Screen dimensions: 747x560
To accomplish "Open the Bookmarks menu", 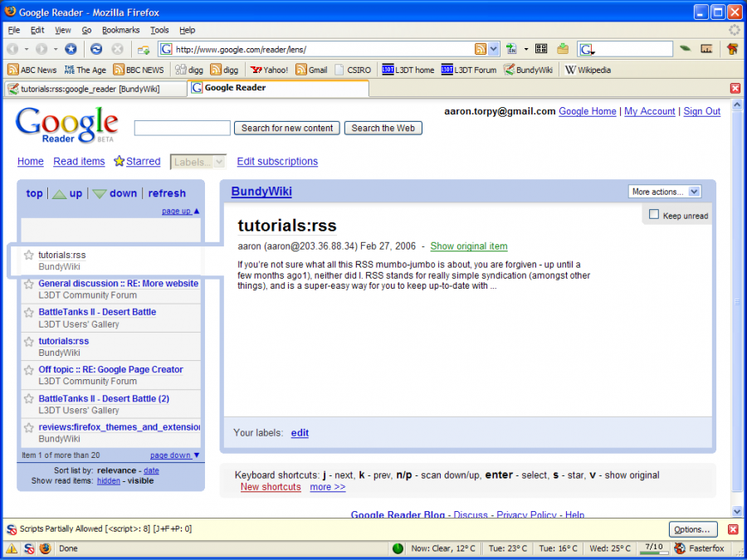I will pyautogui.click(x=120, y=30).
